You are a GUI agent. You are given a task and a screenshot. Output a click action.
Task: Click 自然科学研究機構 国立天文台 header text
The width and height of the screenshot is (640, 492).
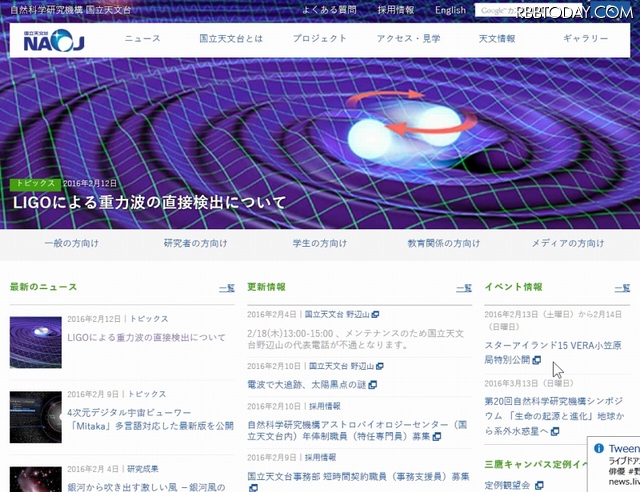(71, 10)
